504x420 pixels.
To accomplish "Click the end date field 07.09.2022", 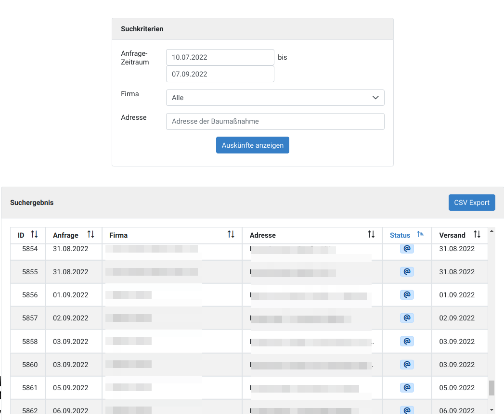I will 220,74.
